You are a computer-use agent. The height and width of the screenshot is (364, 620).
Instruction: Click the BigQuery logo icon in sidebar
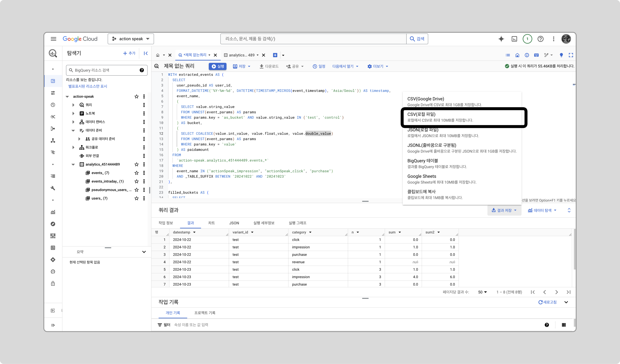coord(53,53)
